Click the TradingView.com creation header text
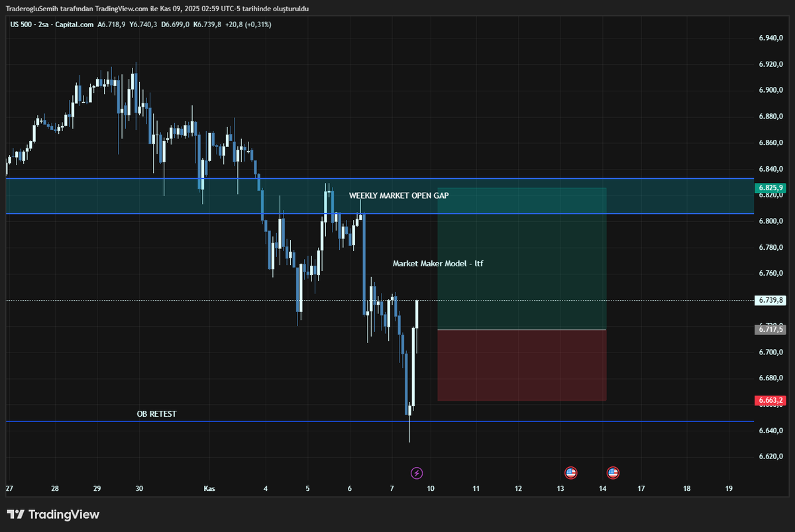Viewport: 795px width, 532px height. pos(158,9)
